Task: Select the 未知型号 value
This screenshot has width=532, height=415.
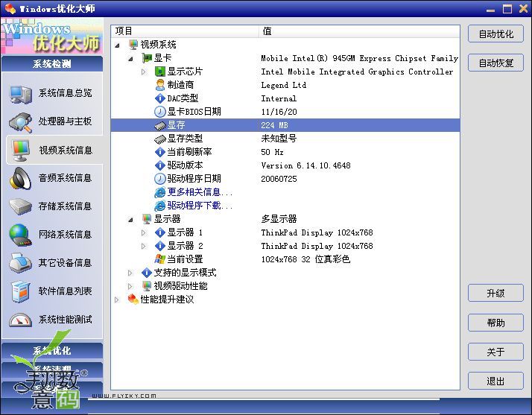Action: click(x=279, y=139)
